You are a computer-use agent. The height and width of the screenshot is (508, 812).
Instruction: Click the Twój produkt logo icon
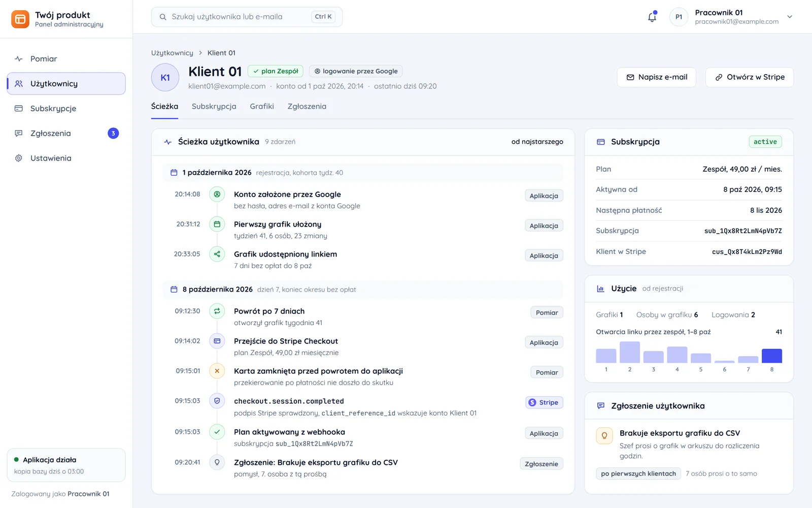click(20, 19)
